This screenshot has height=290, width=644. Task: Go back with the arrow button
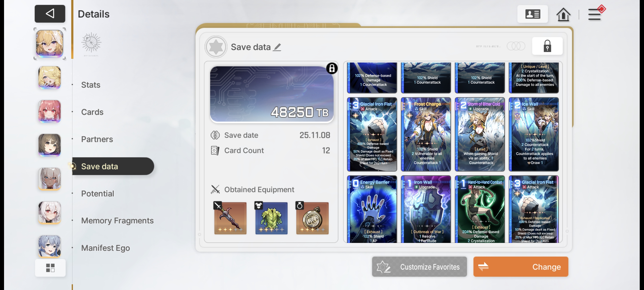point(50,14)
